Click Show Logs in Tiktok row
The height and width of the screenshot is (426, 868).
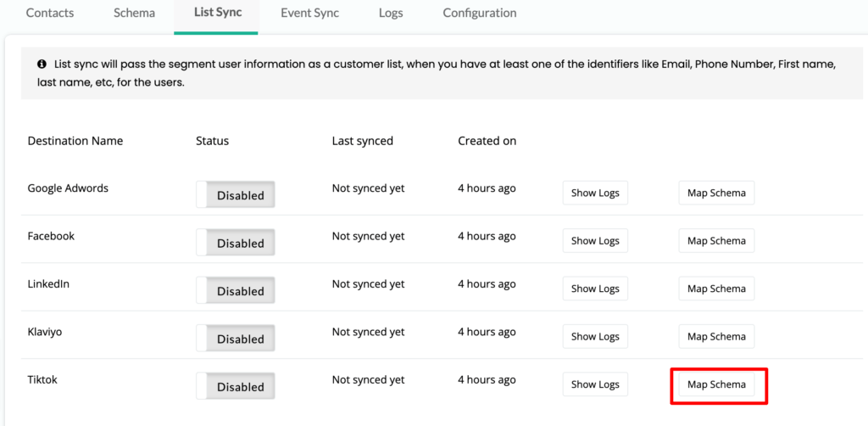[x=595, y=384]
